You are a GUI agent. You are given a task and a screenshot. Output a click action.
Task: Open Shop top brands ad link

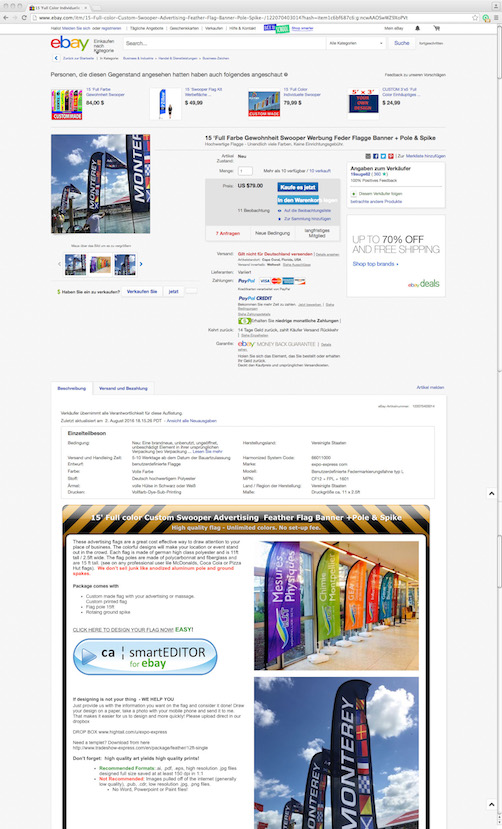[375, 264]
